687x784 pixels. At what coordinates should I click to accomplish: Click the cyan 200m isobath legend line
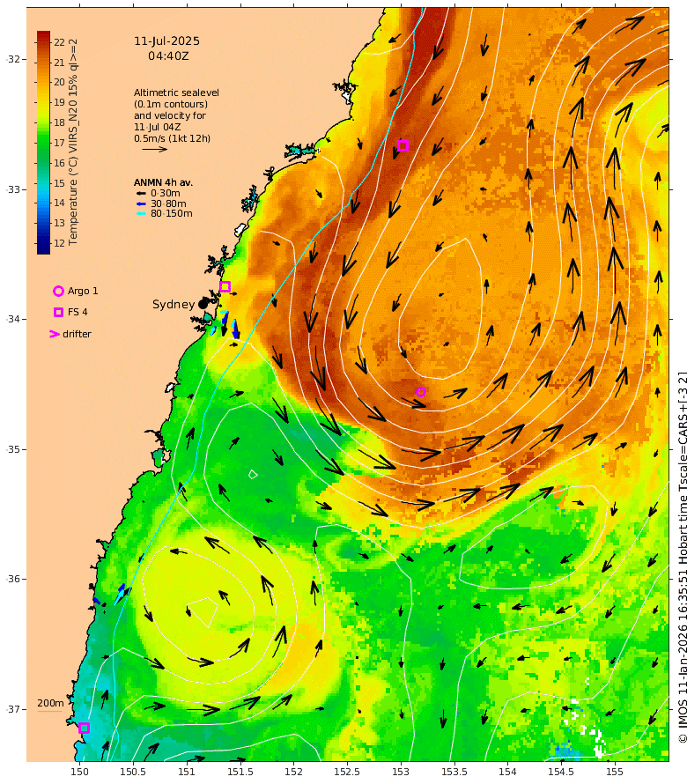tap(49, 711)
